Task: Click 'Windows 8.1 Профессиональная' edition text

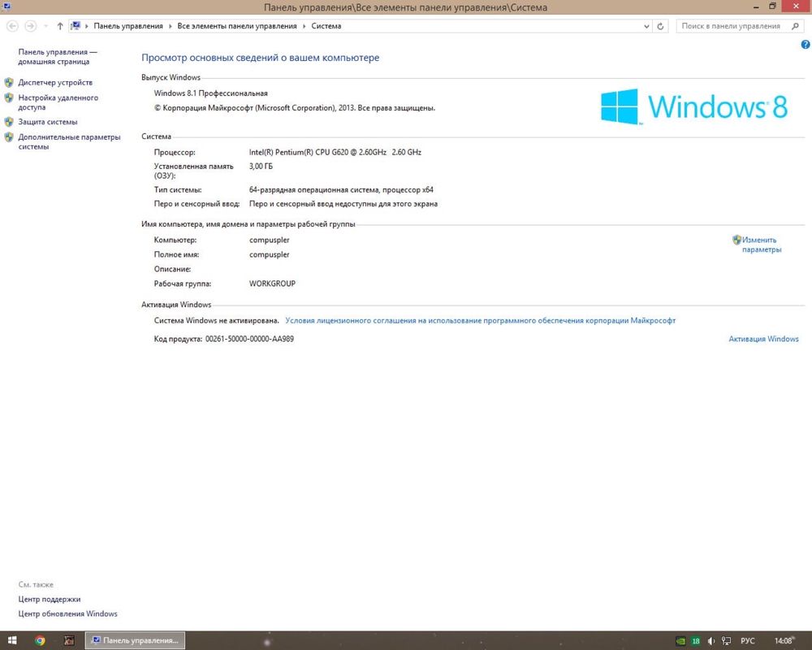Action: 211,93
